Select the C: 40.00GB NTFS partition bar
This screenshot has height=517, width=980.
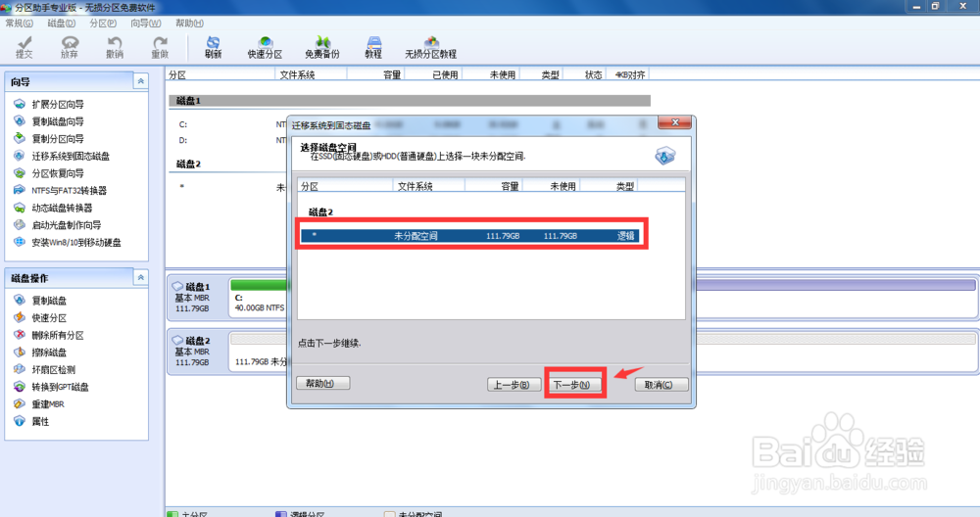click(260, 298)
